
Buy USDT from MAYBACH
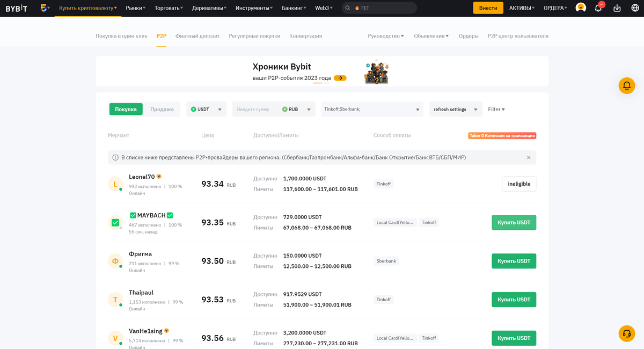(514, 222)
